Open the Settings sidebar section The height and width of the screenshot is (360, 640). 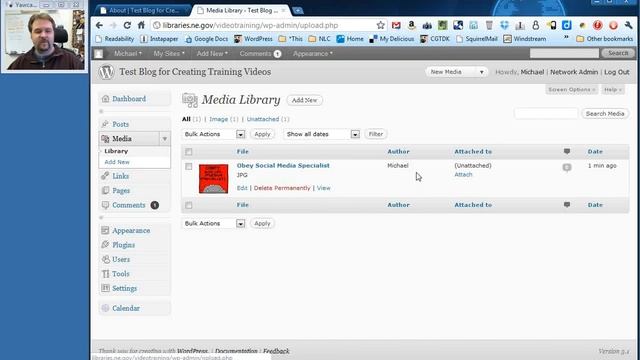point(124,288)
